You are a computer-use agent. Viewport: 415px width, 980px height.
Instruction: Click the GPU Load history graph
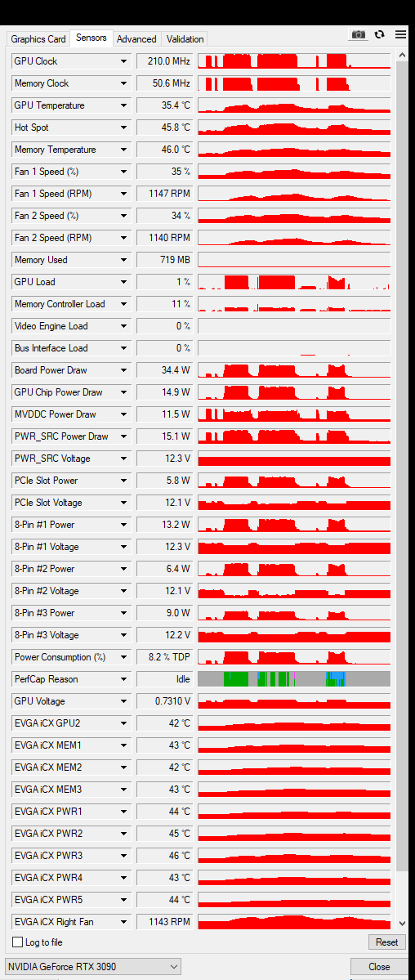[294, 282]
